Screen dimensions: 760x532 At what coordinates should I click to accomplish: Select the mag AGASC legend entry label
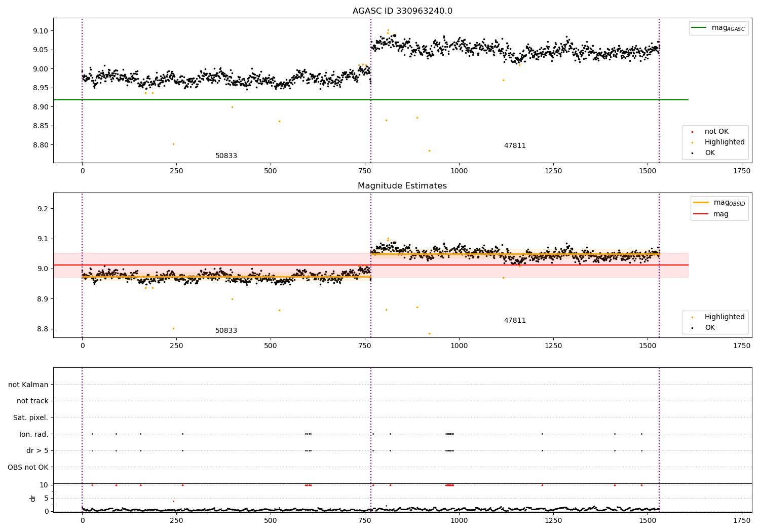pyautogui.click(x=728, y=28)
